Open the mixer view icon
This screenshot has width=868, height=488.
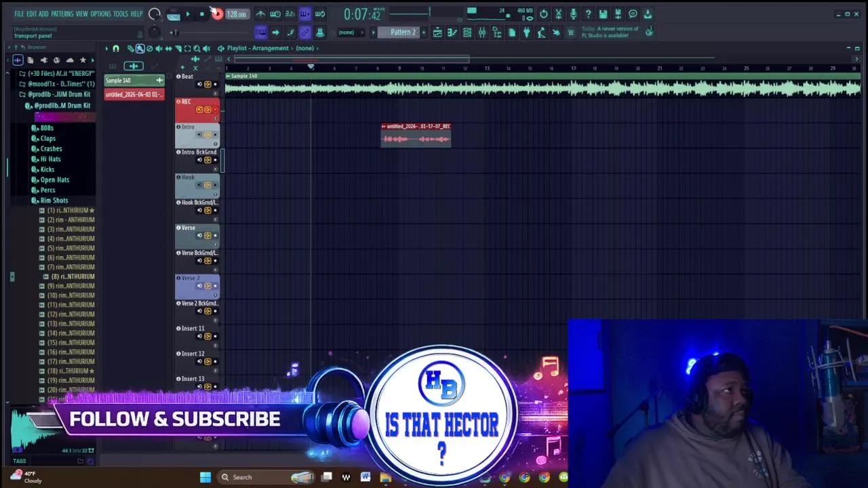tap(482, 33)
